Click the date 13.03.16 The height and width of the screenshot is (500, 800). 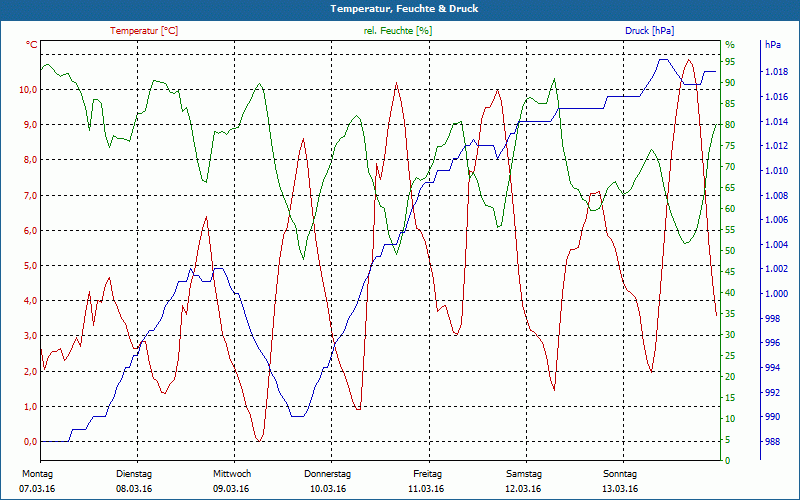point(620,489)
